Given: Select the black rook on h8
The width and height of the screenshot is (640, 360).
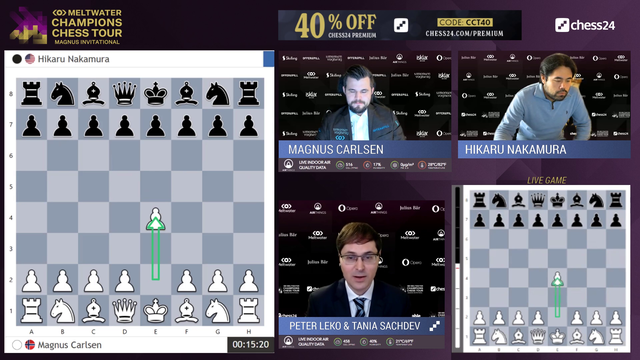Looking at the screenshot, I should [x=249, y=93].
